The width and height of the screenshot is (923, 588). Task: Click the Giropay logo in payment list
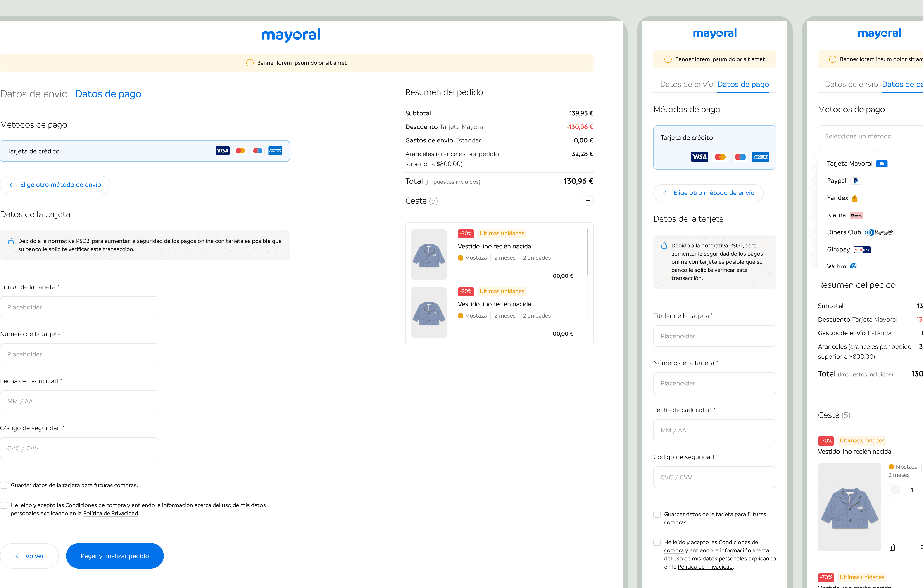862,250
